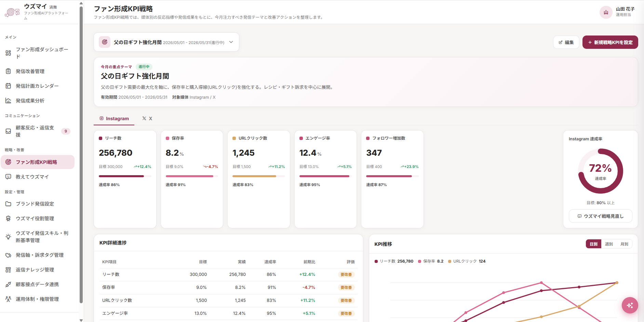Click the 発信成果分析 chart icon
The width and height of the screenshot is (644, 322).
(8, 101)
